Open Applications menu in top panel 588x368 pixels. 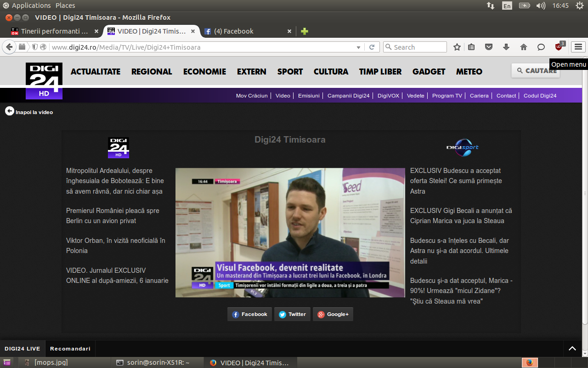(31, 6)
